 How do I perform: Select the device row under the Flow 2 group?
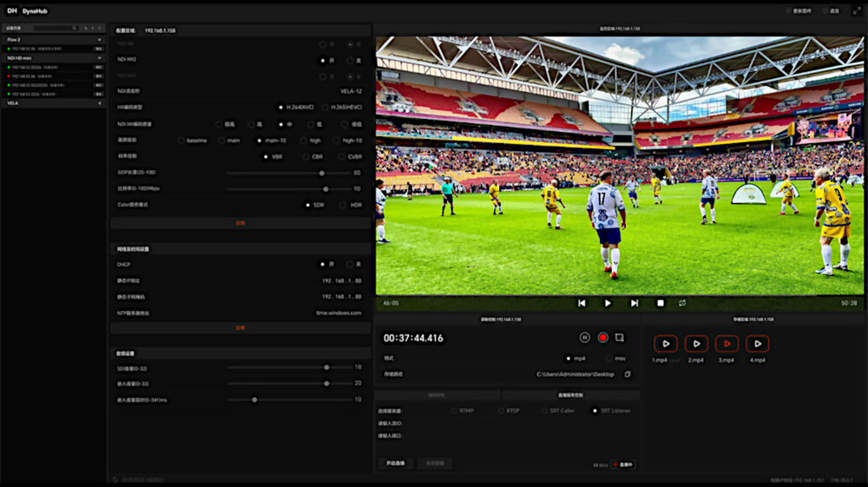pyautogui.click(x=54, y=49)
